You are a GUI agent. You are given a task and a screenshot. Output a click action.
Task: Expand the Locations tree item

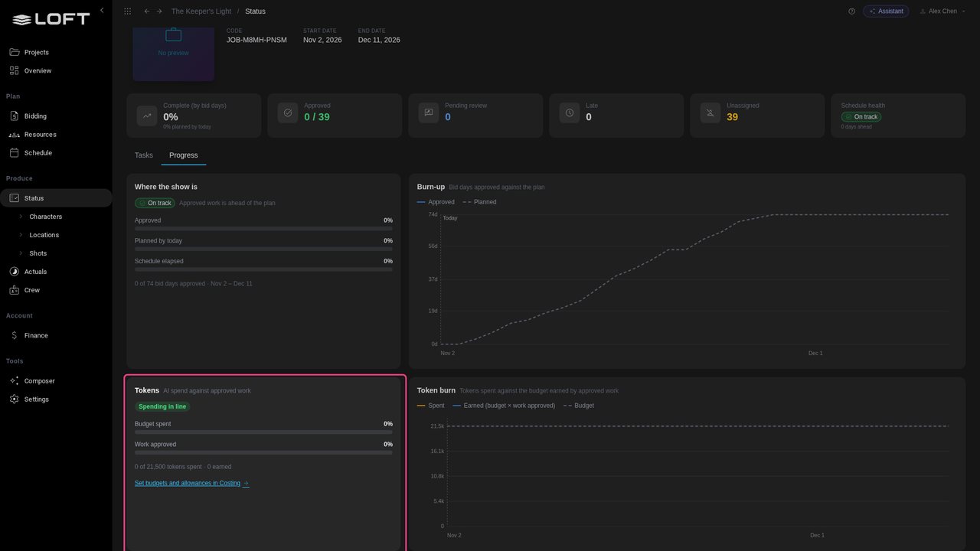click(x=21, y=235)
